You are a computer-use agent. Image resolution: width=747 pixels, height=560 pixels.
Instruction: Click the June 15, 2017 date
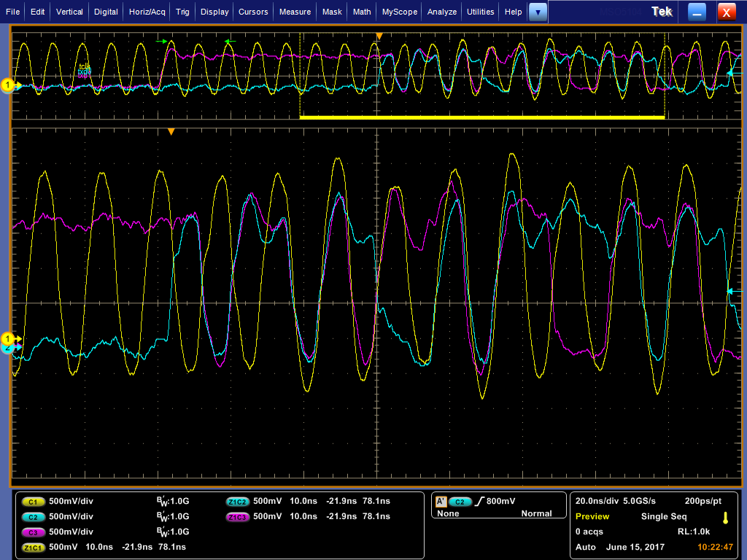click(x=635, y=547)
